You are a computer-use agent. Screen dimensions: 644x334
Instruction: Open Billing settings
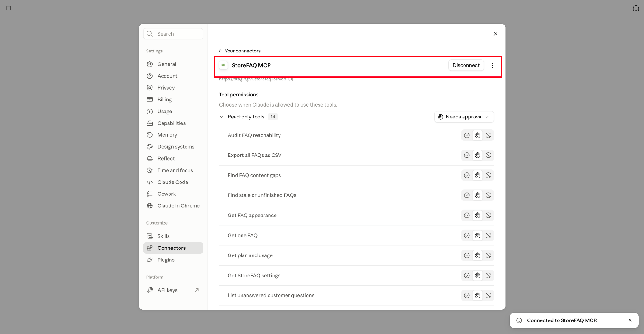click(173, 100)
